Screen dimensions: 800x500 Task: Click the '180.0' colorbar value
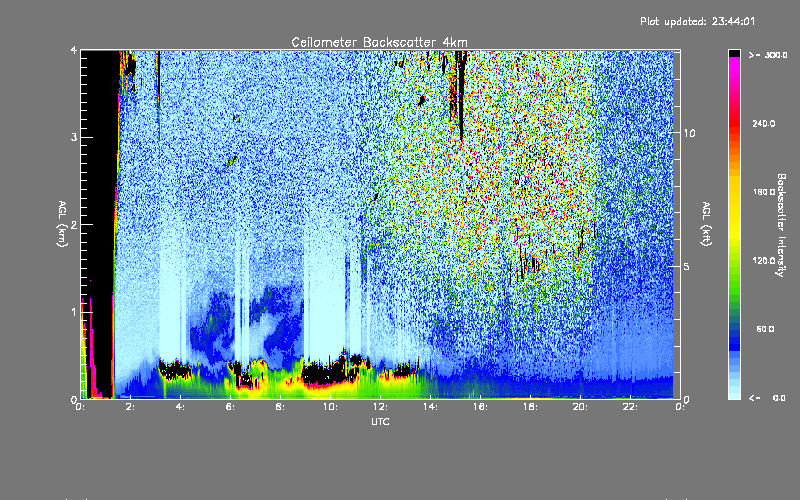coord(764,192)
